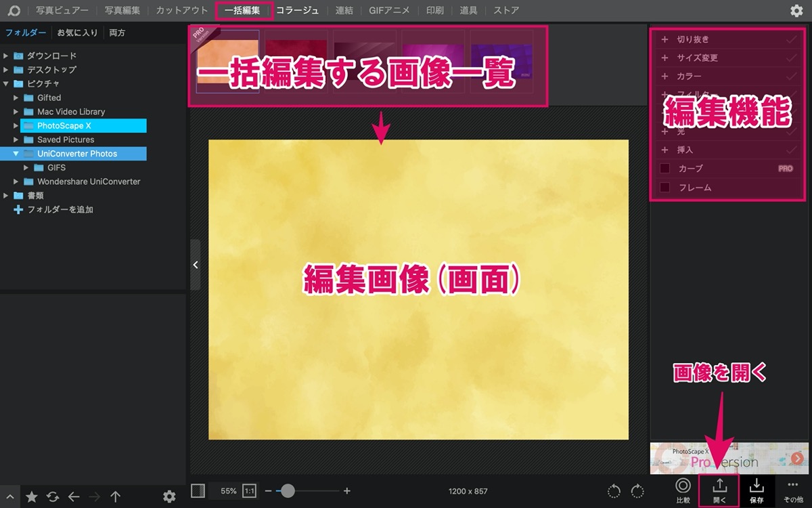Click the 55% zoom value field

pos(229,491)
